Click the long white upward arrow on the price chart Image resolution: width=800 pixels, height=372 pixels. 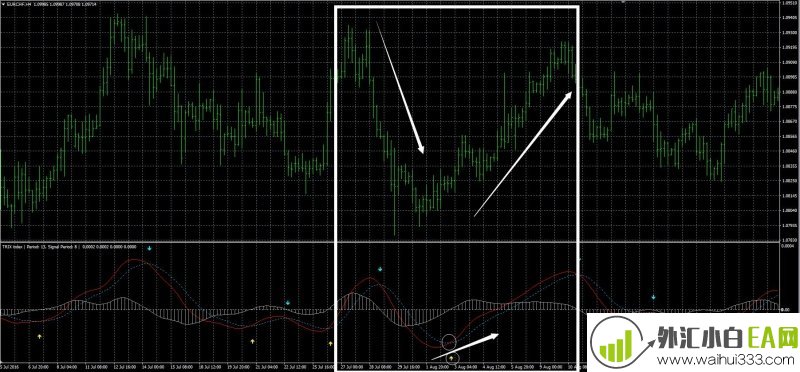524,154
